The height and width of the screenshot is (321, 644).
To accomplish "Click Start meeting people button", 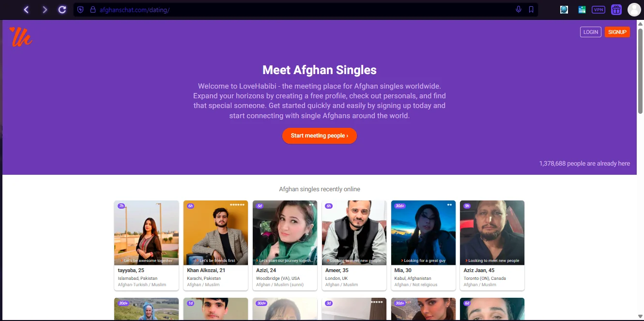I will click(x=320, y=136).
